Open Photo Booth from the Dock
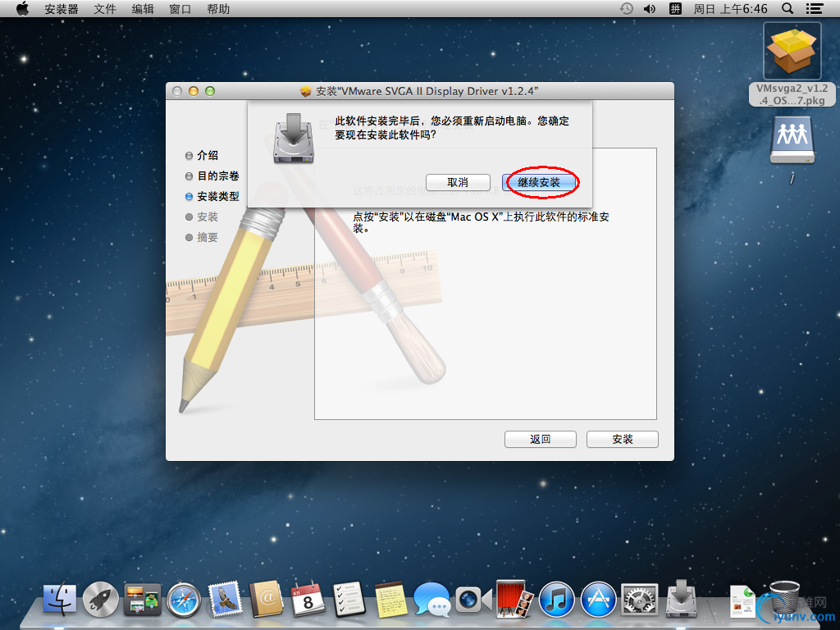Screen dimensions: 840x630 coord(510,600)
